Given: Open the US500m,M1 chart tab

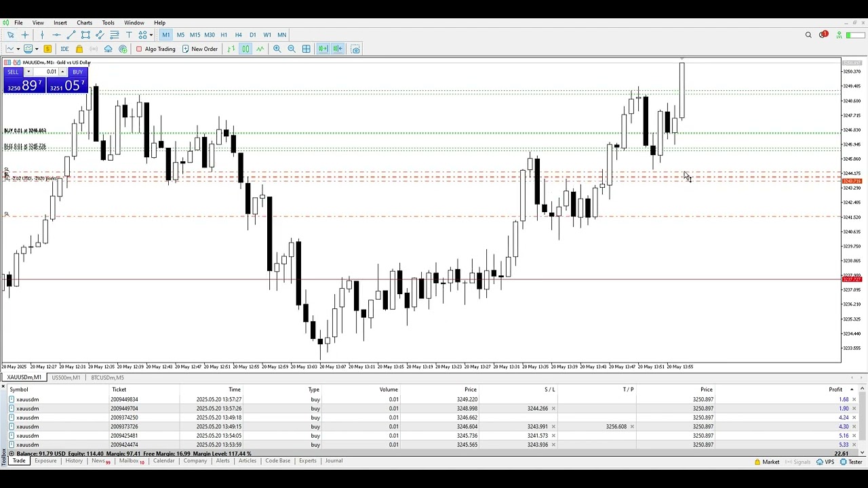Looking at the screenshot, I should click(x=66, y=378).
